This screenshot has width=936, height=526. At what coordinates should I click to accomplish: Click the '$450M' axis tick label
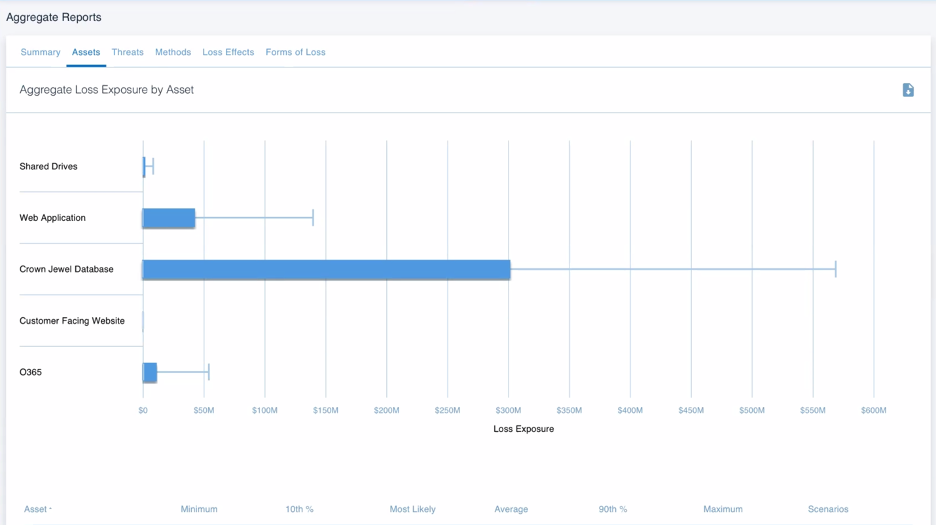pyautogui.click(x=691, y=410)
